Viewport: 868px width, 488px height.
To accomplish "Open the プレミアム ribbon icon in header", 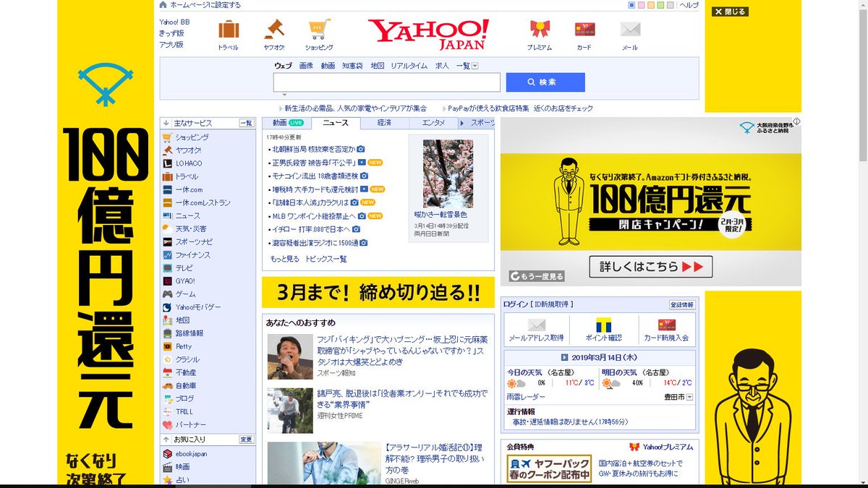I will (x=540, y=30).
